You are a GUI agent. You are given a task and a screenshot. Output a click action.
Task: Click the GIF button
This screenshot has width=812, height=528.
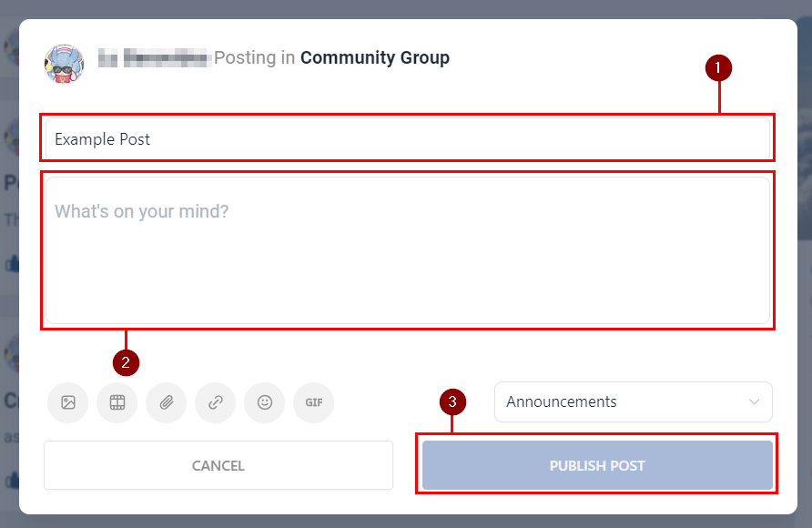point(313,402)
